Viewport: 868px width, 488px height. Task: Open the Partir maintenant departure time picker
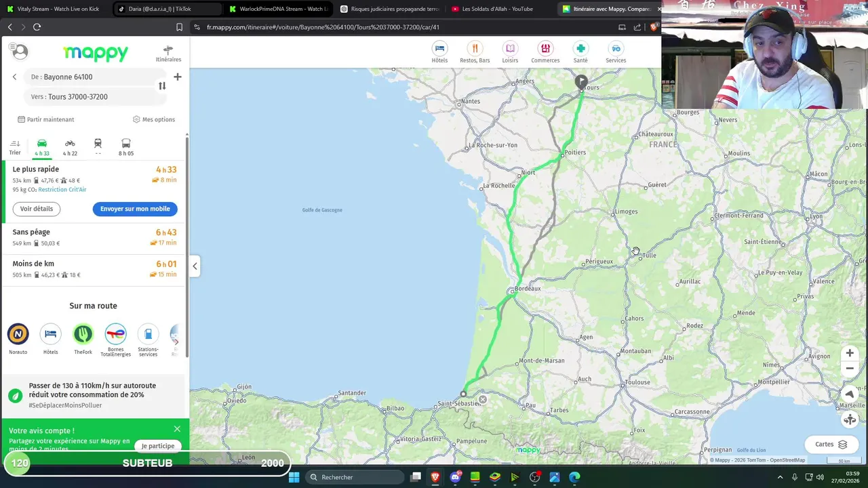[46, 119]
